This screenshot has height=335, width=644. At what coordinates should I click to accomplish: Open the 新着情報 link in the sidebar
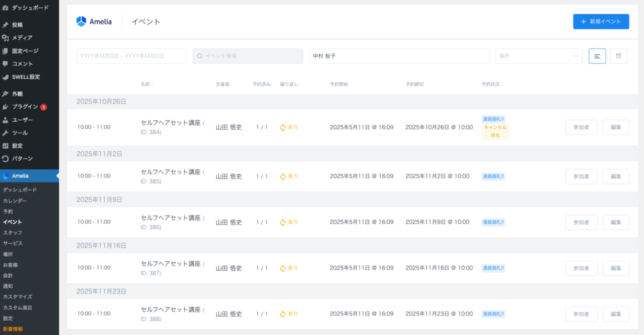13,329
